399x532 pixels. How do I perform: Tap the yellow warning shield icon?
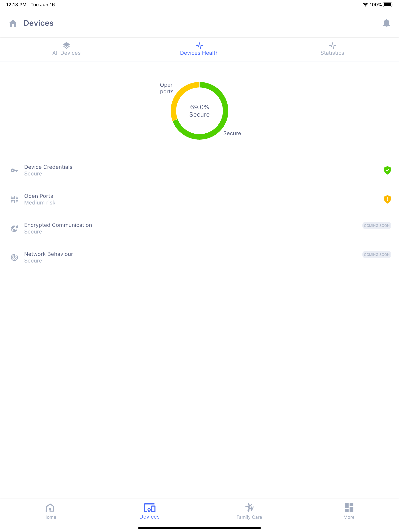click(x=387, y=199)
